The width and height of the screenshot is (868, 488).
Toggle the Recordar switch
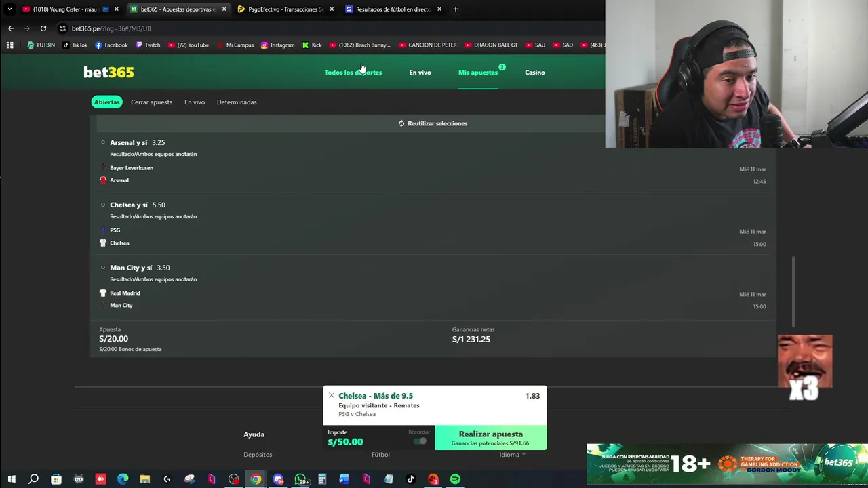coord(420,441)
